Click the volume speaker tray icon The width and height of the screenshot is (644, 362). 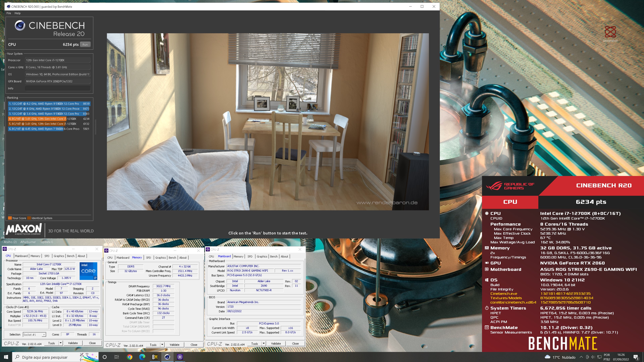[593, 357]
